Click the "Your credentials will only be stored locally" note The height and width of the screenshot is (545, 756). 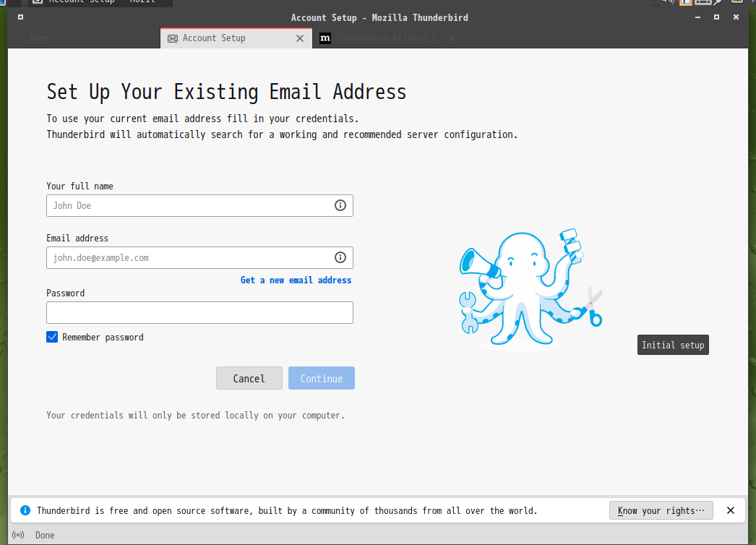click(195, 416)
